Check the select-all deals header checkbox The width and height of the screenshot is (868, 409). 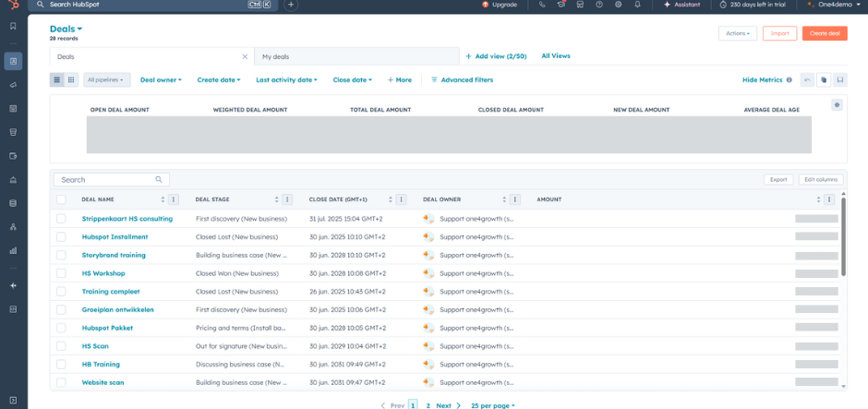click(61, 199)
